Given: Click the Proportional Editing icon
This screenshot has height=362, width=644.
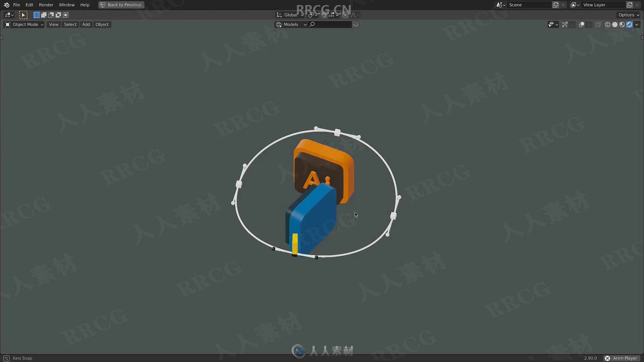Looking at the screenshot, I should point(345,15).
